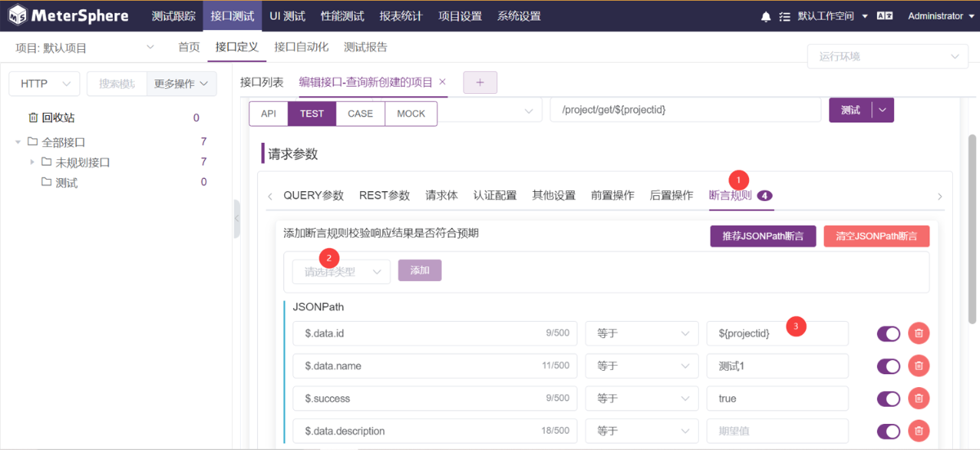Open the 性能测试 menu
The image size is (980, 450).
pos(342,16)
